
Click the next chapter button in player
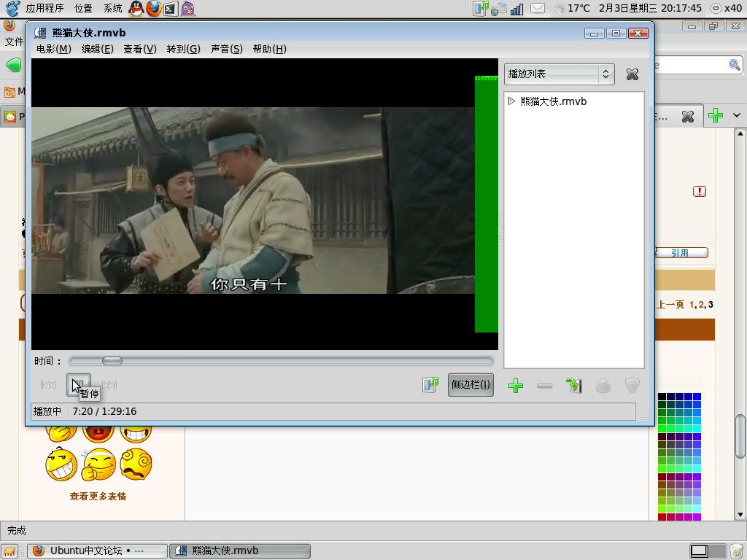coord(109,385)
